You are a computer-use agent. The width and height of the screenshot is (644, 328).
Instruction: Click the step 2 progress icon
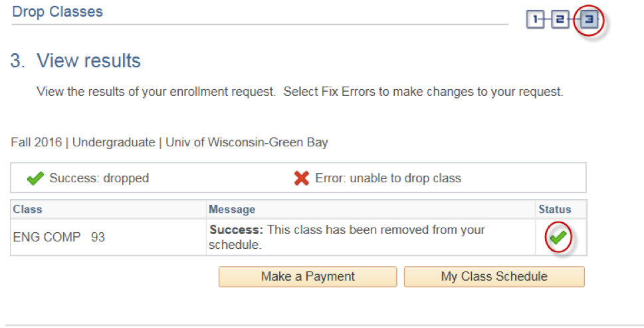click(x=560, y=19)
